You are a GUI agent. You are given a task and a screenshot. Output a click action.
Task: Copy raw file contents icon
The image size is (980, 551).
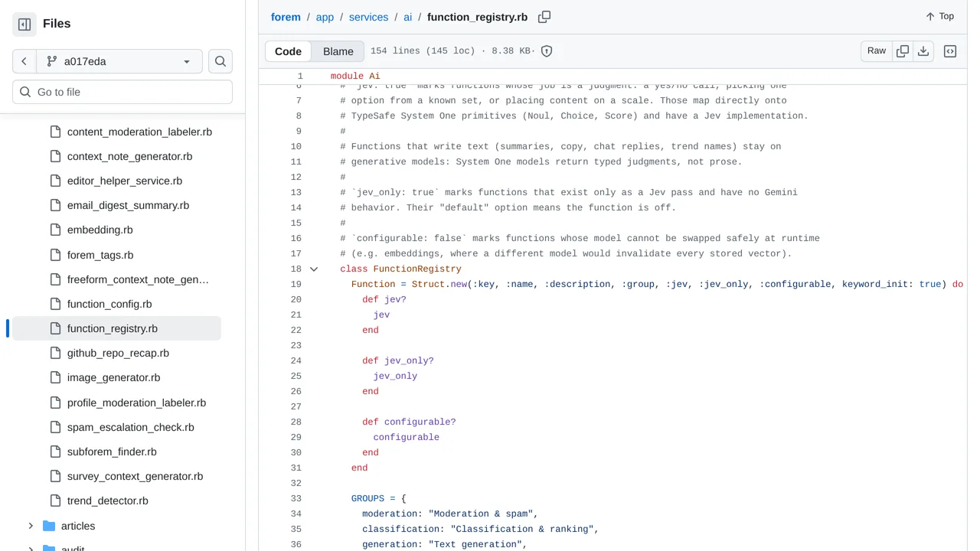pyautogui.click(x=903, y=51)
